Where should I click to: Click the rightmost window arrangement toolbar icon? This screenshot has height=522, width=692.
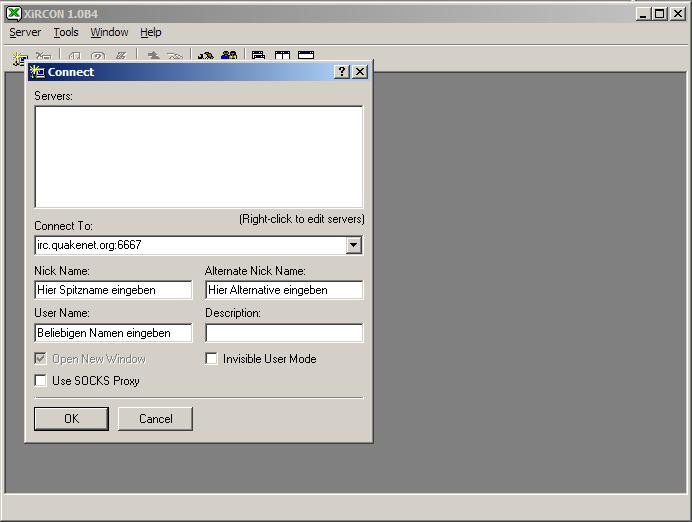[x=306, y=57]
